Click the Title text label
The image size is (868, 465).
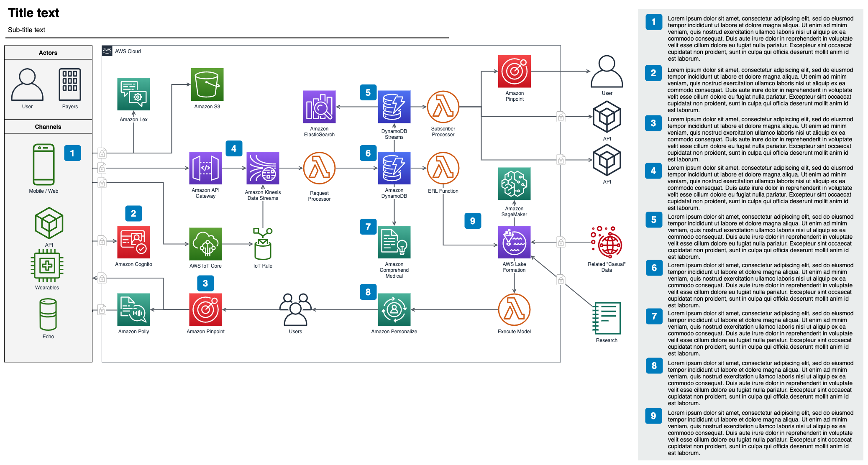coord(35,10)
